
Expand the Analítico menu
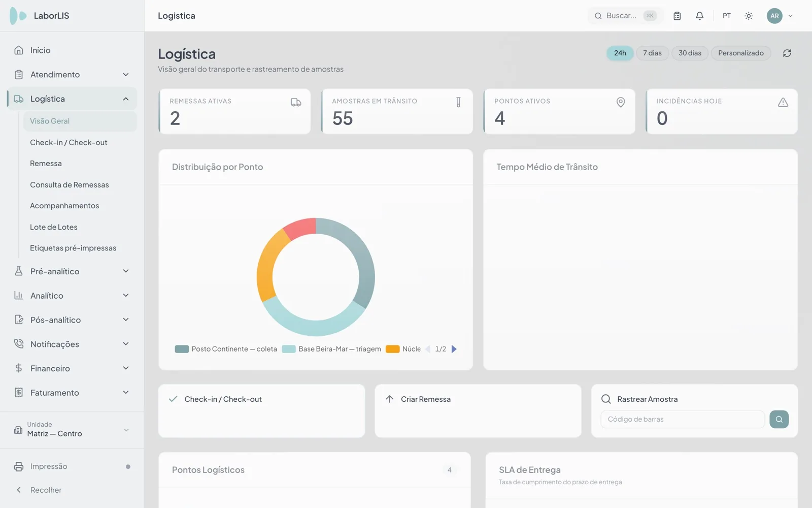click(x=72, y=296)
